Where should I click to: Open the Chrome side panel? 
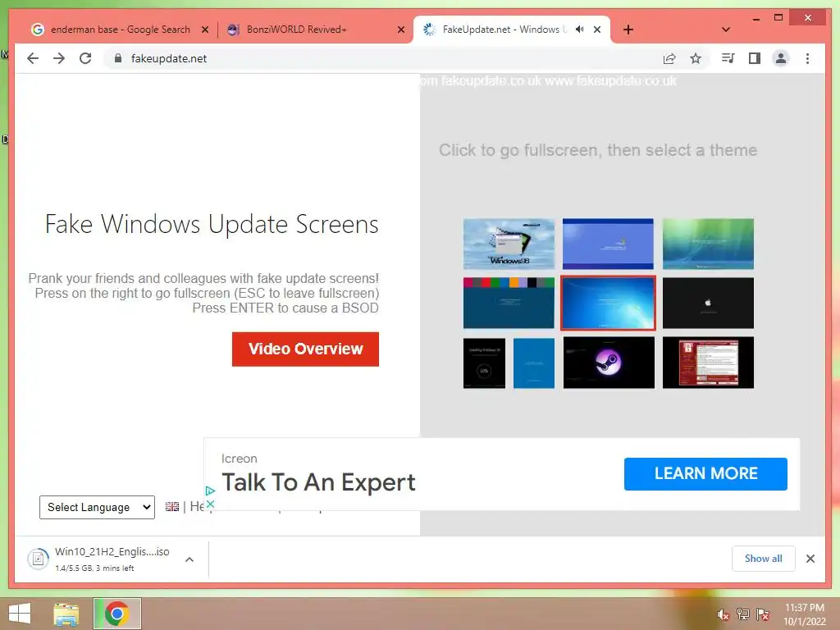tap(755, 58)
